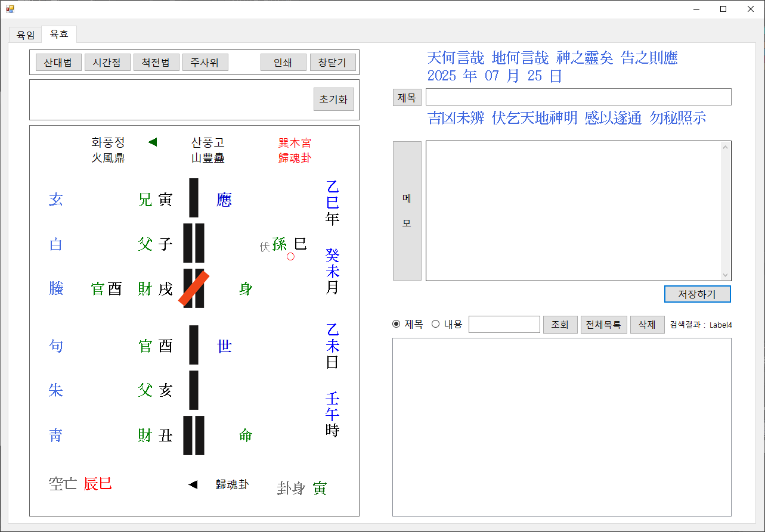
Task: Click the 兄 寅 top line label
Action: 155,200
